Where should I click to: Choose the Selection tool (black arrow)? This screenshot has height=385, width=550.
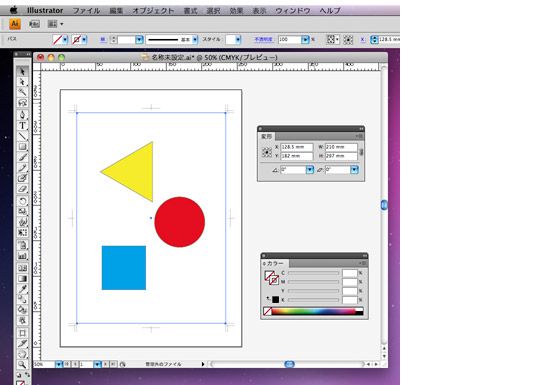coord(22,71)
